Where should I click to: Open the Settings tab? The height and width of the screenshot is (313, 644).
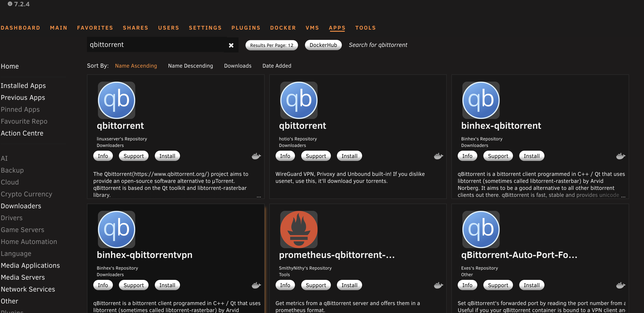pyautogui.click(x=205, y=28)
